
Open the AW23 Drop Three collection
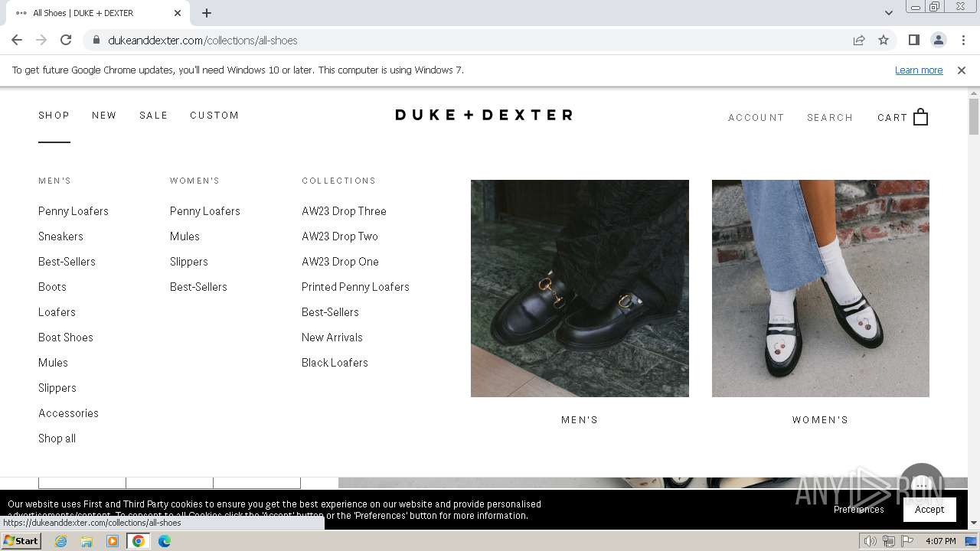coord(344,211)
